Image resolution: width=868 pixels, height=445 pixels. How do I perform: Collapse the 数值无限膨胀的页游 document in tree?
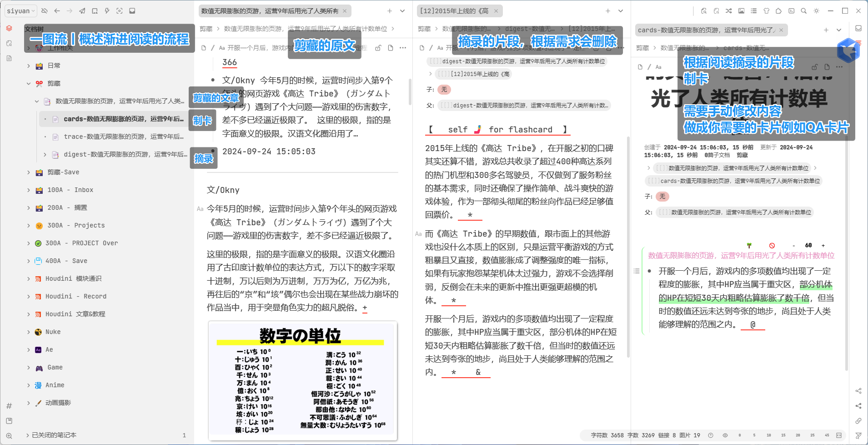coord(37,101)
